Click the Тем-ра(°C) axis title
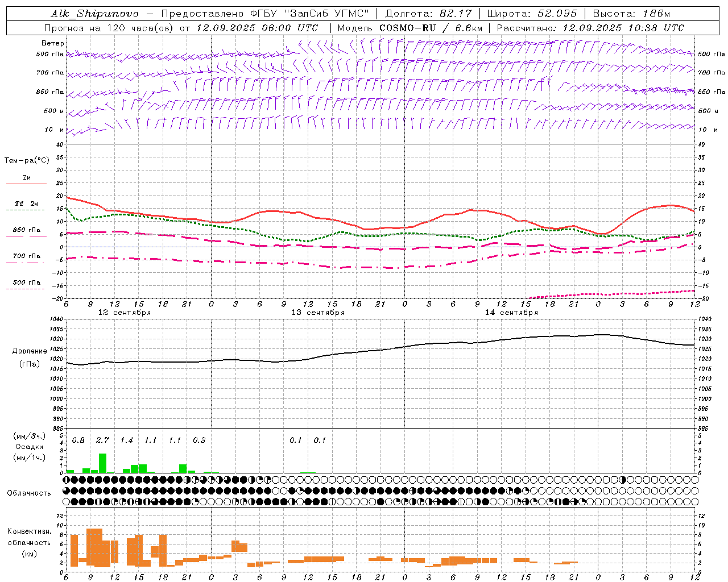The height and width of the screenshot is (582, 728). pos(27,161)
